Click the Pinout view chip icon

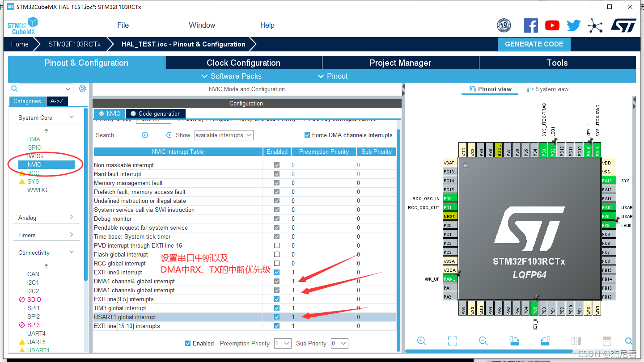tap(472, 89)
